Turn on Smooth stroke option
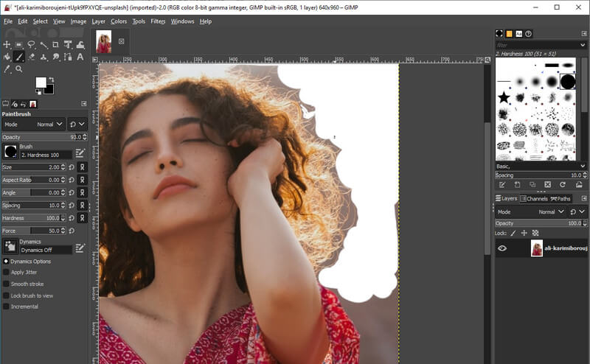The image size is (590, 364). (x=7, y=284)
